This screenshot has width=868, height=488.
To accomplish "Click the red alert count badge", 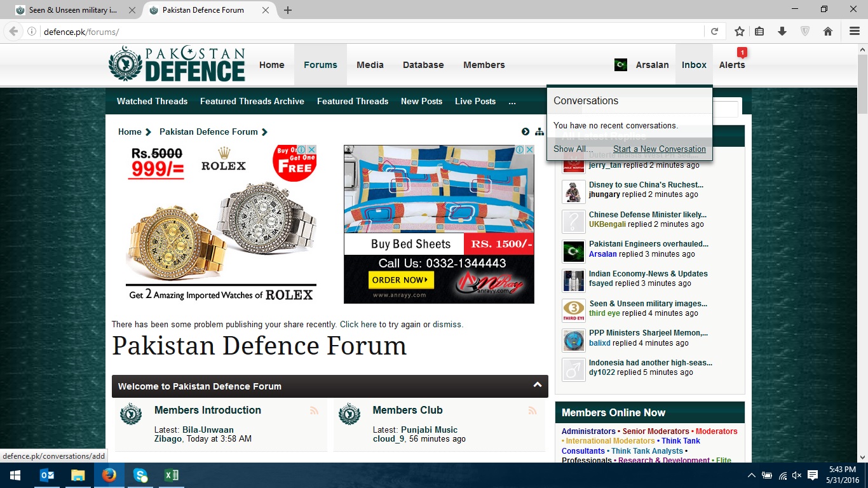I will [x=742, y=52].
